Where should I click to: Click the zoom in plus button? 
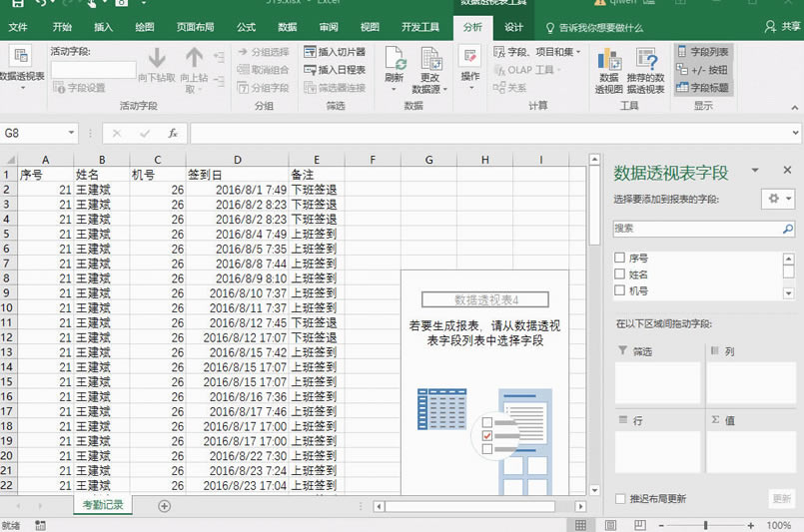pos(751,525)
